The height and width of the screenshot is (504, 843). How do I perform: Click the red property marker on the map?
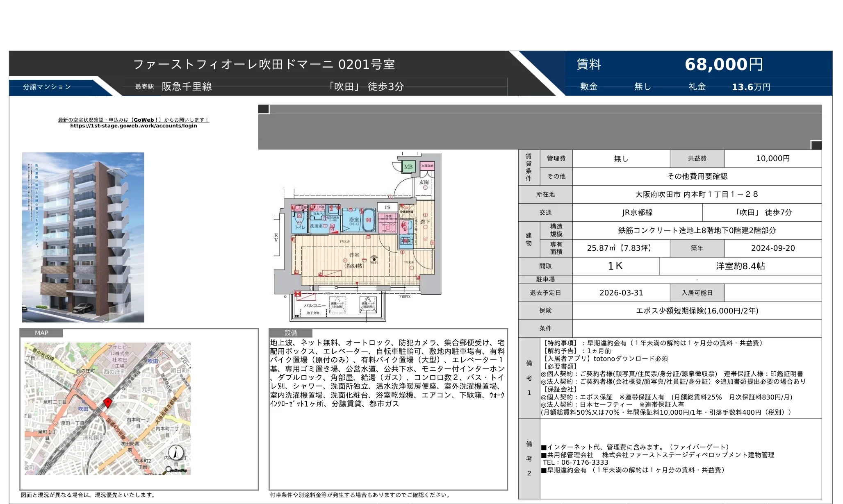tap(107, 402)
